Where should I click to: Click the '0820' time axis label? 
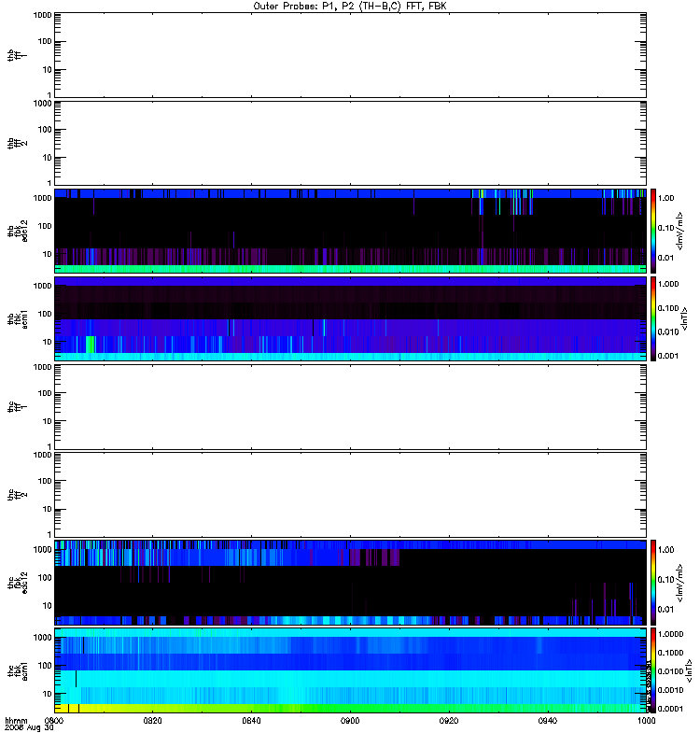(x=152, y=721)
